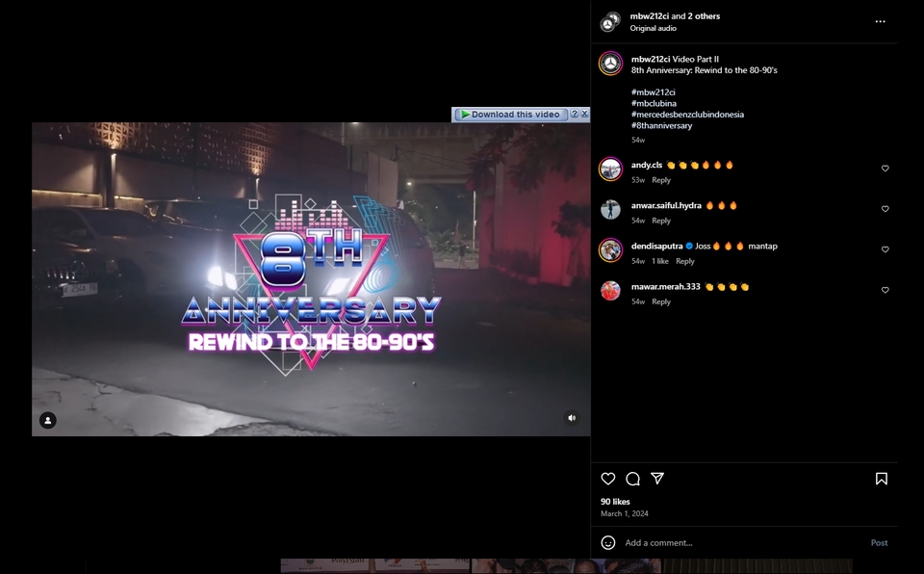Save the post using the bookmark icon
Image resolution: width=924 pixels, height=574 pixels.
point(881,478)
